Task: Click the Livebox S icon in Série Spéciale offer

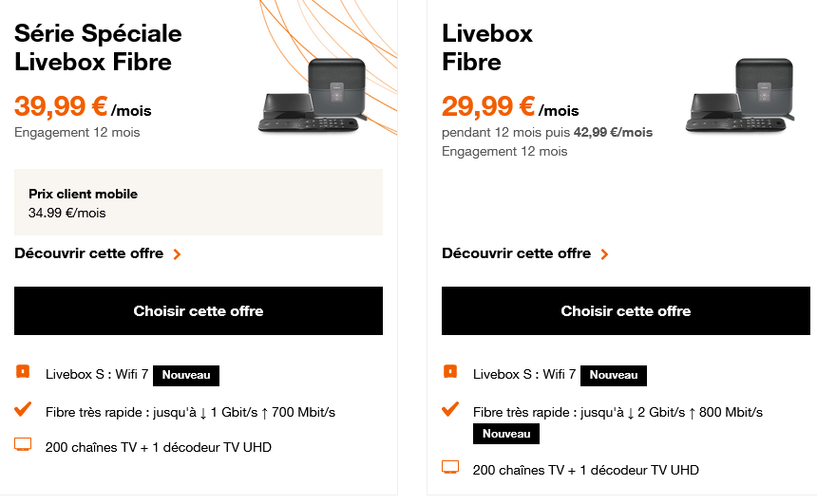Action: (24, 370)
